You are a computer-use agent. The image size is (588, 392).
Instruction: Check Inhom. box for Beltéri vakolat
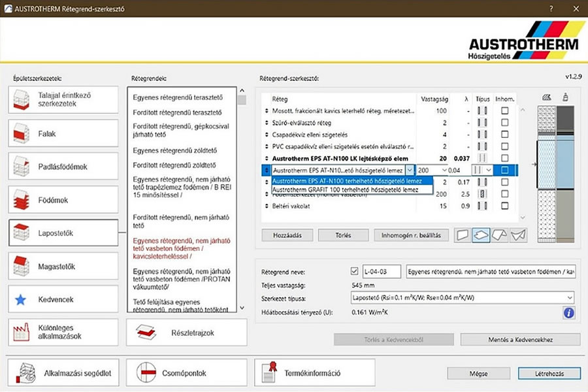tap(505, 206)
